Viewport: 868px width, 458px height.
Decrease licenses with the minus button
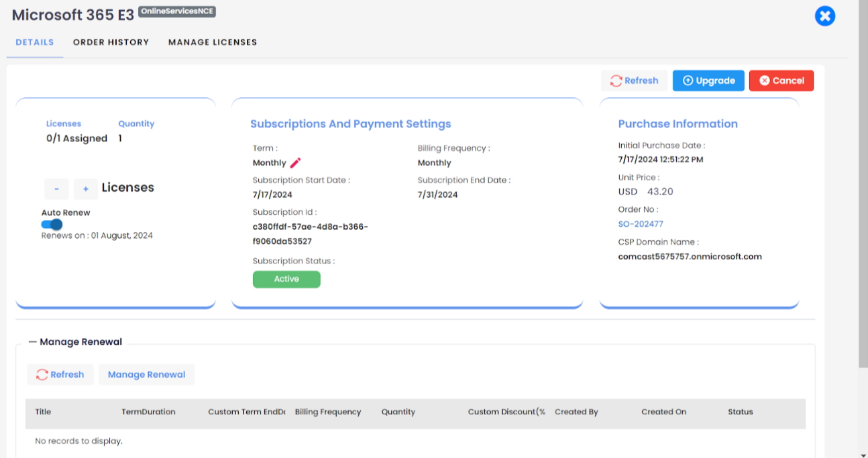tap(56, 189)
